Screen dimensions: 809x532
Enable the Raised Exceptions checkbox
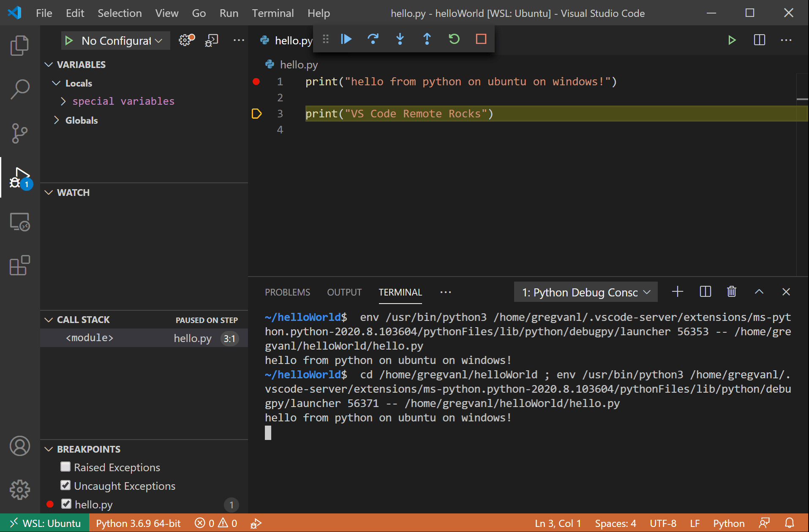point(65,466)
